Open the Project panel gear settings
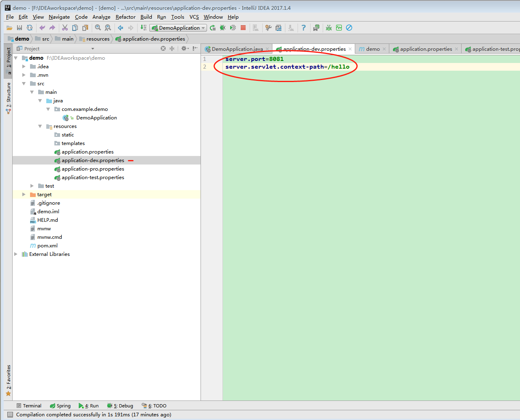Image resolution: width=520 pixels, height=420 pixels. click(185, 48)
